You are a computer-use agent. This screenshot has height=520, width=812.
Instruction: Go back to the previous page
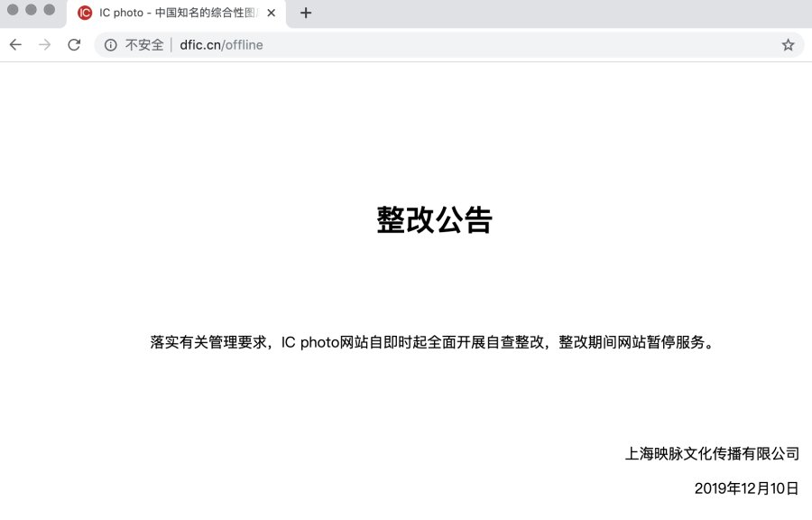point(15,45)
